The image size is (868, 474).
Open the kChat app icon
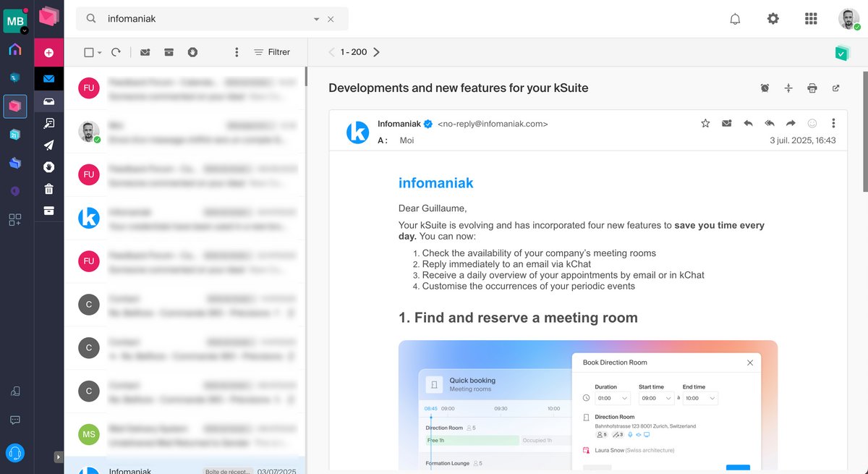coord(15,77)
